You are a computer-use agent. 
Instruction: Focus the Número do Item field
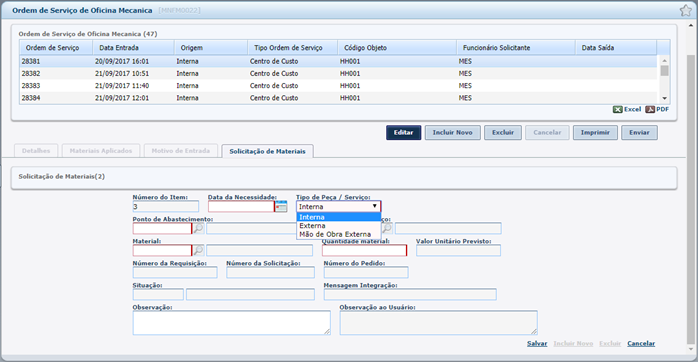[x=166, y=206]
